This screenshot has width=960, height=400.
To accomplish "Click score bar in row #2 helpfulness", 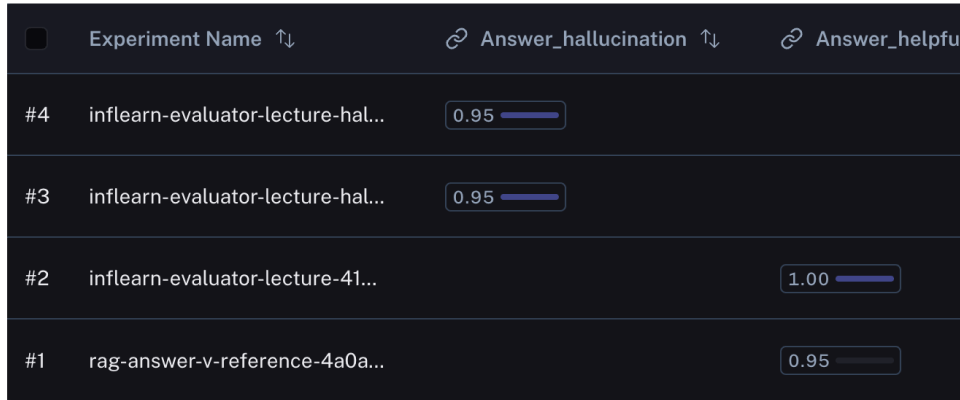I will (864, 279).
